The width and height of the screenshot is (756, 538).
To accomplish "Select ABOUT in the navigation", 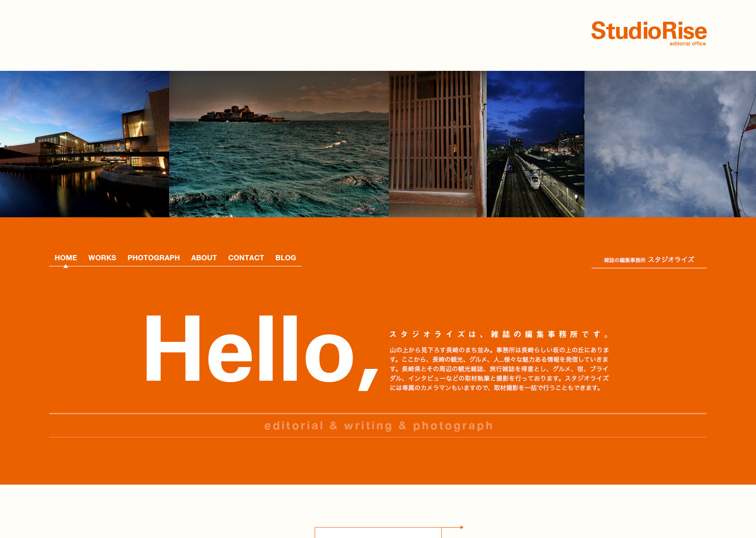I will click(x=204, y=258).
